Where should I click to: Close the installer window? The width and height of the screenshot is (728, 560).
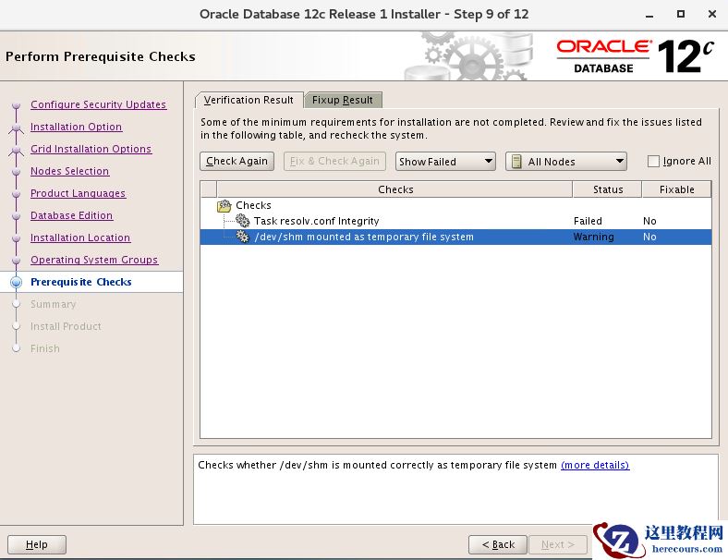(x=711, y=15)
